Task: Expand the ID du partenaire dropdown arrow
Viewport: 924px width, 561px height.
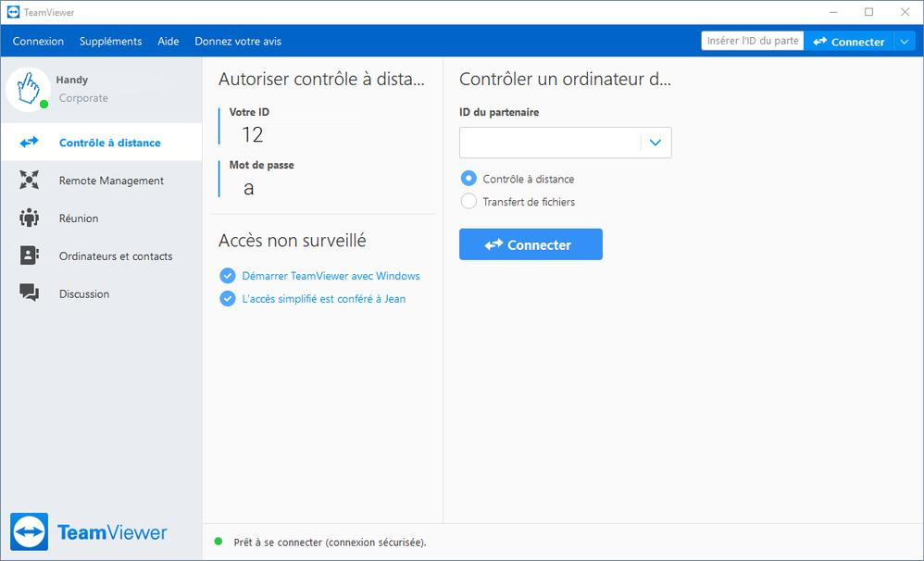Action: coord(656,143)
